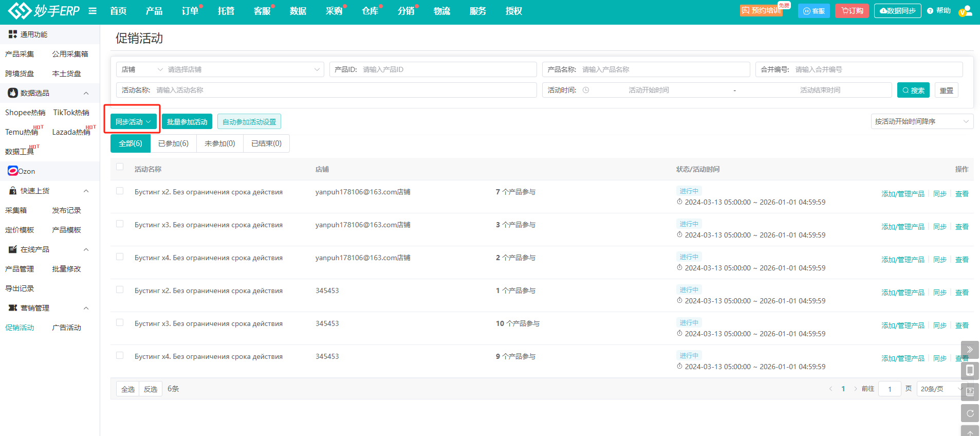The width and height of the screenshot is (980, 436).
Task: Click the clock icon in 活动时间 field
Action: pyautogui.click(x=586, y=90)
